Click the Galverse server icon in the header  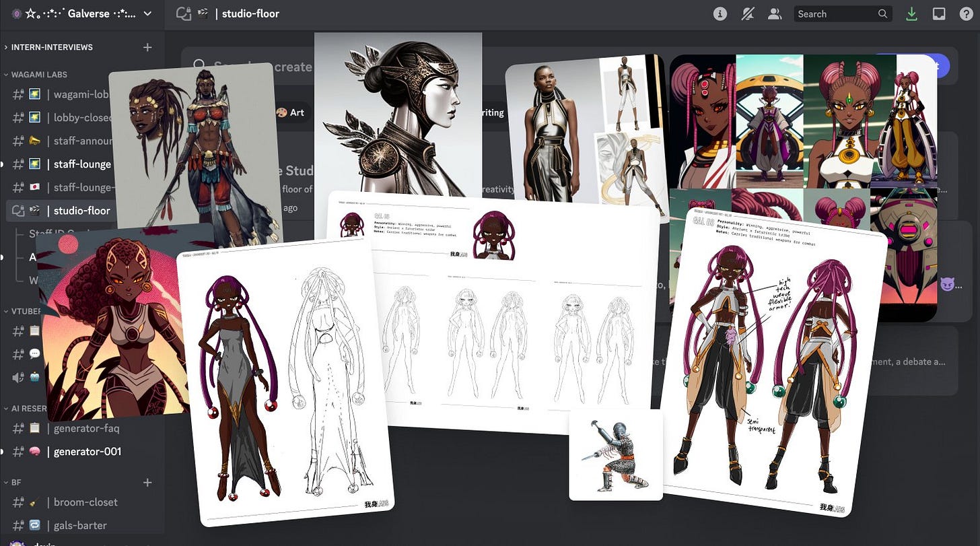(x=17, y=13)
